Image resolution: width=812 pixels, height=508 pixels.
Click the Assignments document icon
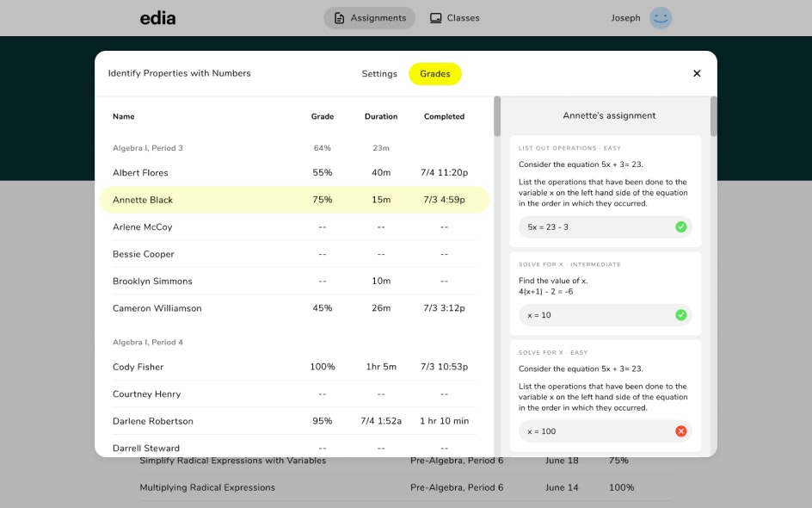pyautogui.click(x=339, y=18)
